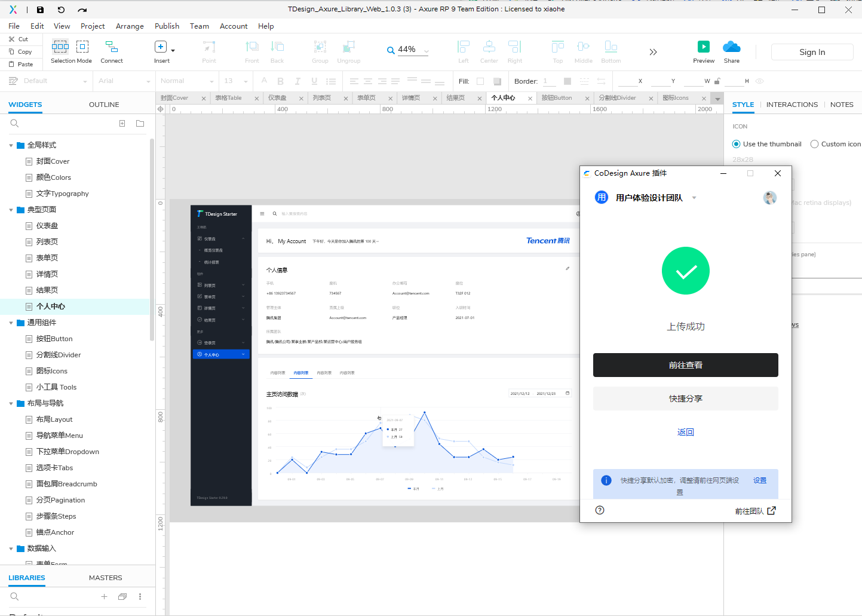Click the Sign In button
862x616 pixels.
coord(812,52)
